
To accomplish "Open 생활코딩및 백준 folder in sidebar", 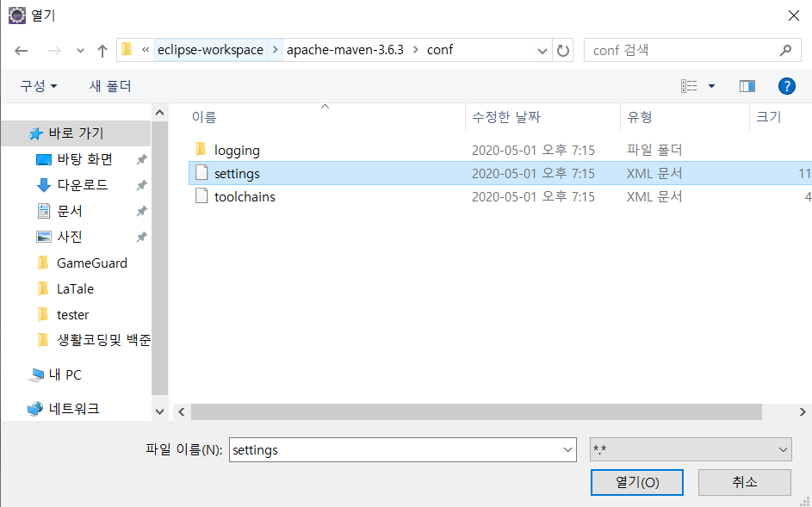I will tap(103, 340).
